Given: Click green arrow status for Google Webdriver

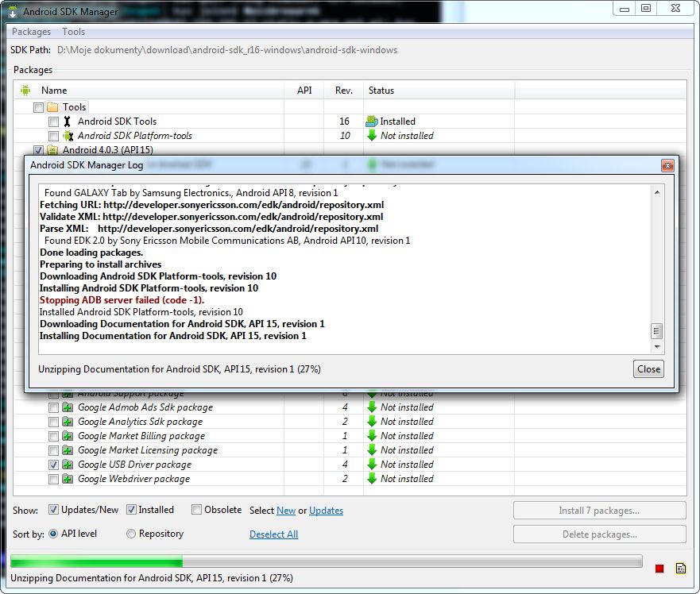Looking at the screenshot, I should coord(371,478).
